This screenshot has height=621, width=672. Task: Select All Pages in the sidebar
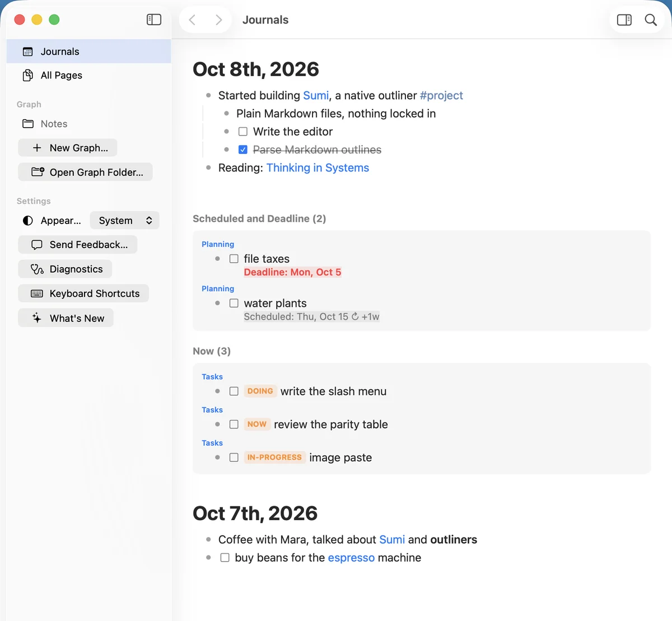click(88, 76)
